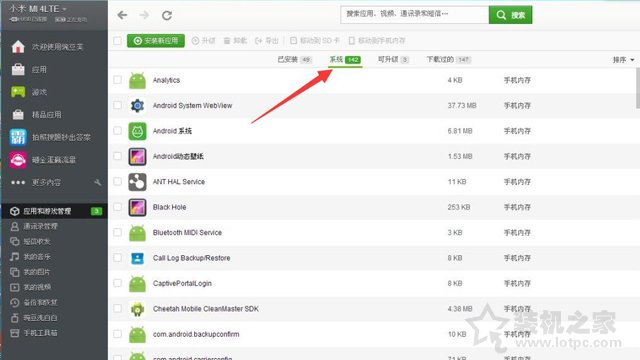Open the 排序 sort dropdown
640x360 pixels.
click(x=623, y=60)
